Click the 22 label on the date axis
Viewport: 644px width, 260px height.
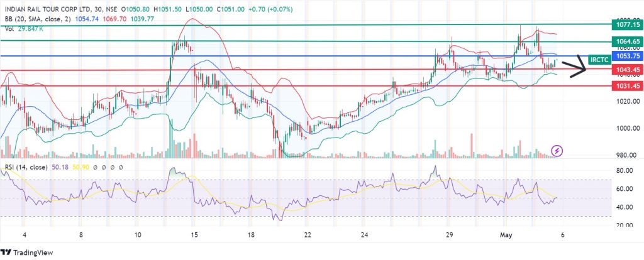coord(308,235)
